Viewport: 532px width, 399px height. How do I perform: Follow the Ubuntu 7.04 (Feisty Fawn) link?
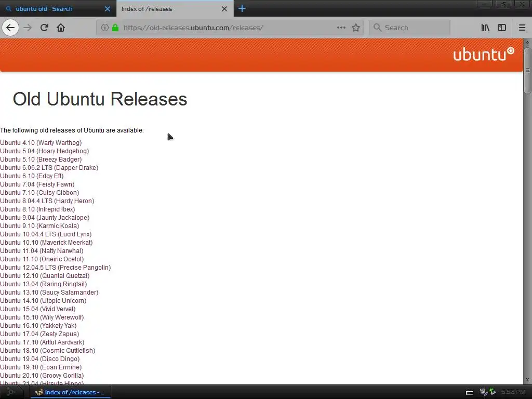pyautogui.click(x=37, y=184)
